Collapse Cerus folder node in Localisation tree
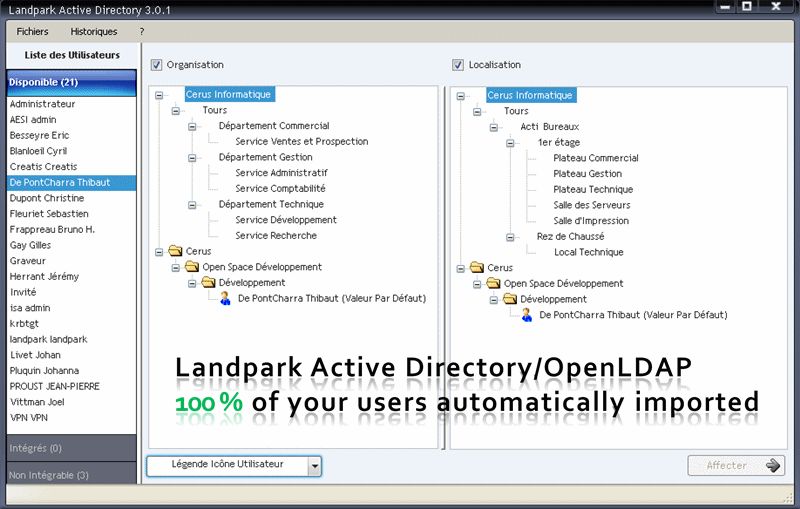The width and height of the screenshot is (800, 509). point(461,268)
